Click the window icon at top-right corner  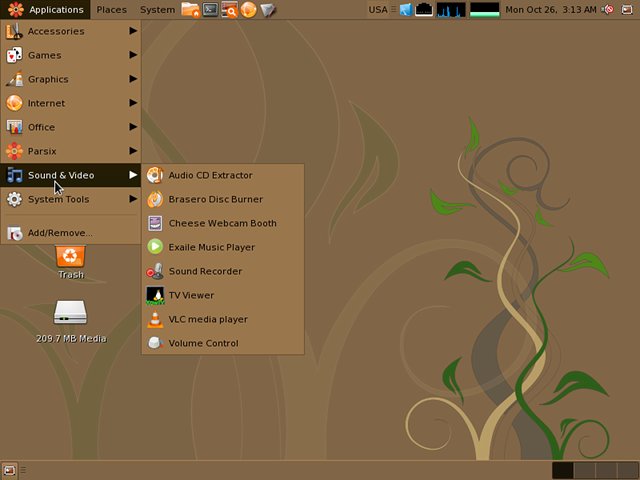tap(627, 9)
